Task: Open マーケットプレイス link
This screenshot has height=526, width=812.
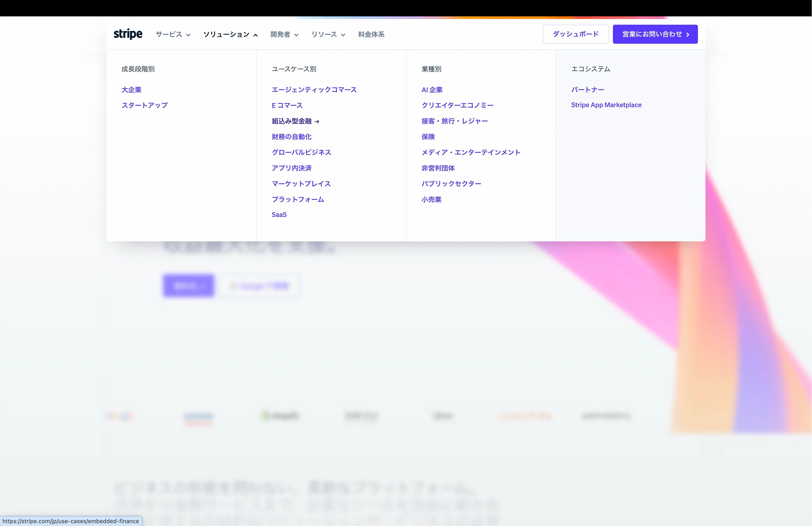Action: [301, 184]
